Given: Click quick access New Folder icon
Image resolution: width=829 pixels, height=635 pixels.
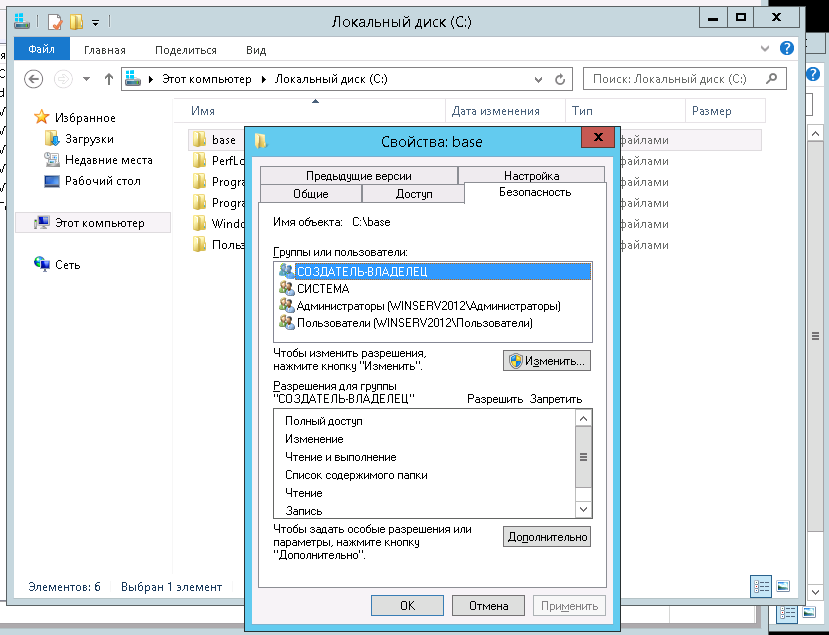Looking at the screenshot, I should (x=76, y=22).
